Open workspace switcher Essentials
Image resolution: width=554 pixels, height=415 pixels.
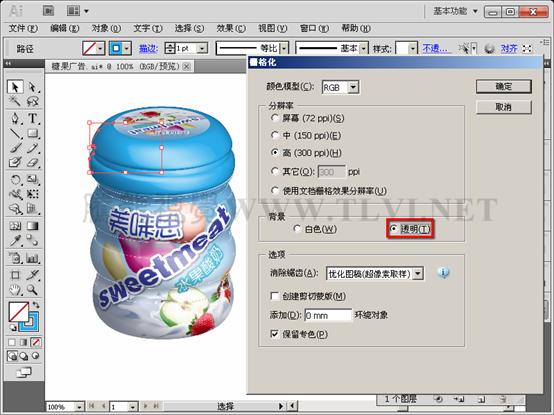click(455, 11)
